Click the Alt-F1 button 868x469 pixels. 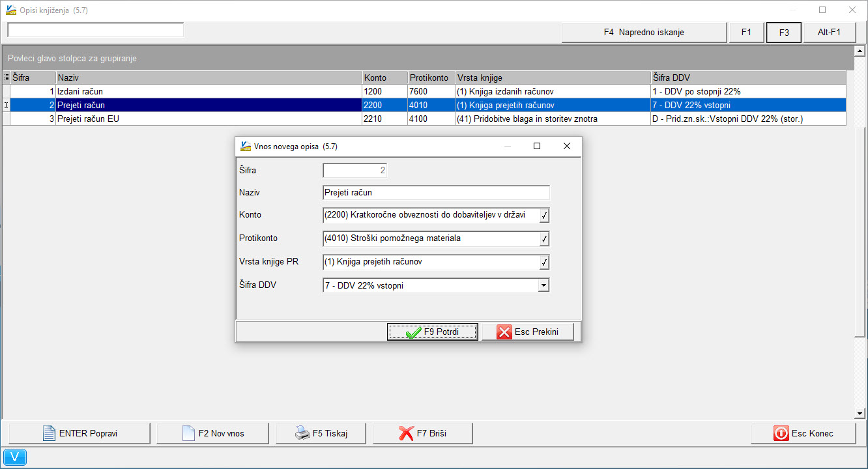[x=830, y=33]
